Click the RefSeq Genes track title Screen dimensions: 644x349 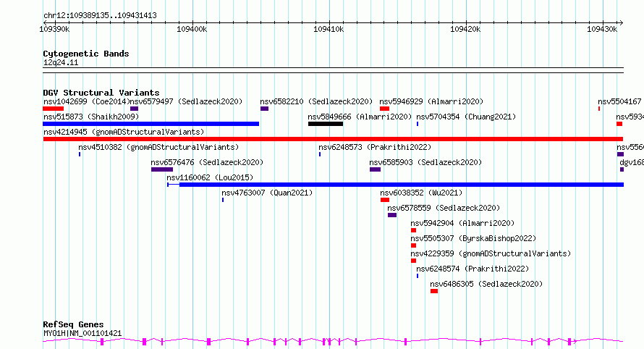click(73, 324)
